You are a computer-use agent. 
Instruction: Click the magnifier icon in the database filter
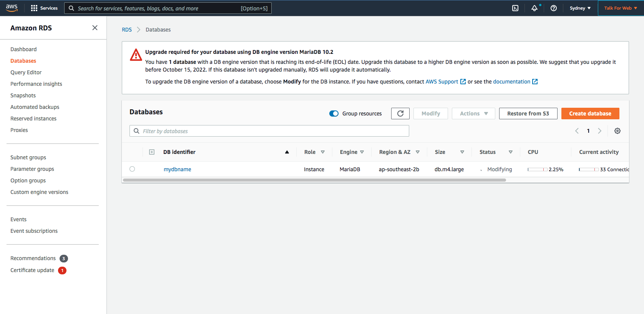136,131
